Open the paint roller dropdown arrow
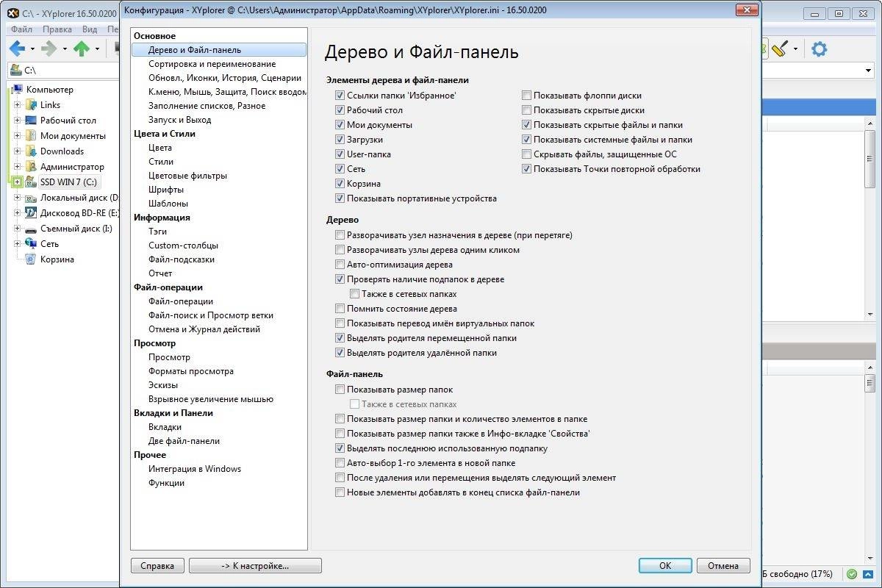 click(797, 50)
